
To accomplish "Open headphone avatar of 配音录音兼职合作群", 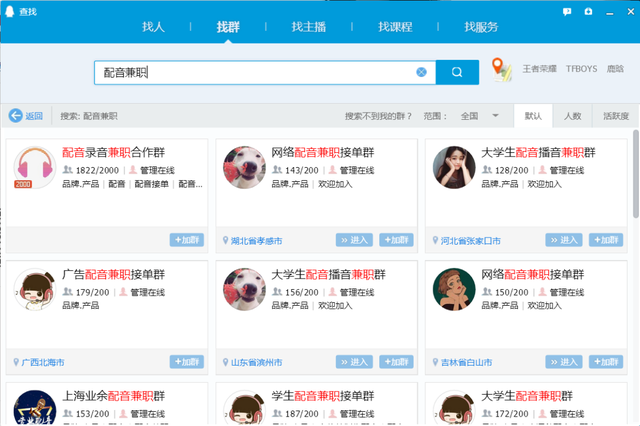I will tap(35, 167).
